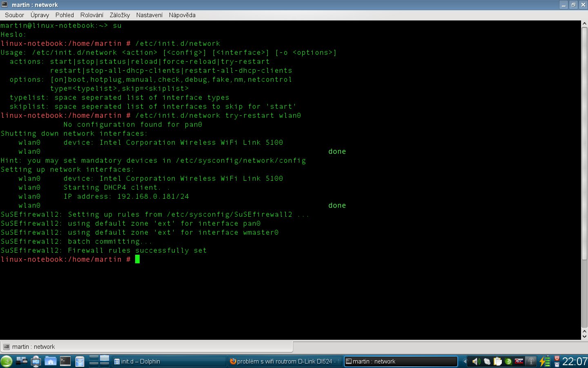The height and width of the screenshot is (368, 588).
Task: Click the terminal scrollbar down arrow
Action: pos(584,336)
